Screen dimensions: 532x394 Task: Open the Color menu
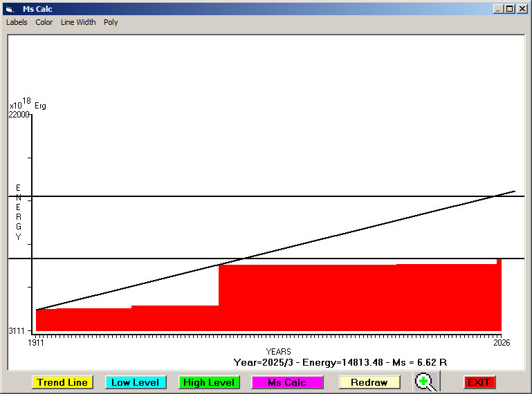click(44, 22)
